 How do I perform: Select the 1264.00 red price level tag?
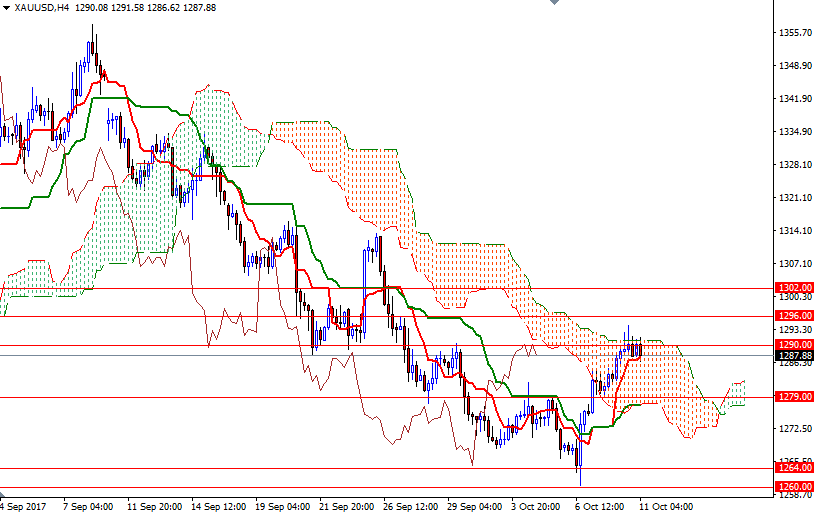[x=794, y=467]
